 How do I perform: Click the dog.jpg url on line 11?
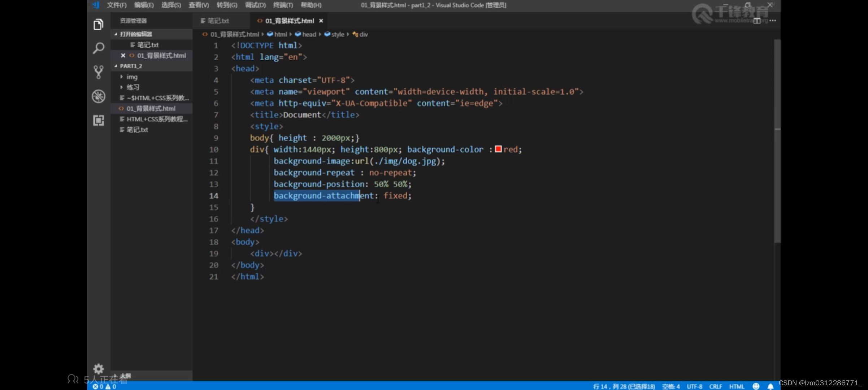click(398, 161)
